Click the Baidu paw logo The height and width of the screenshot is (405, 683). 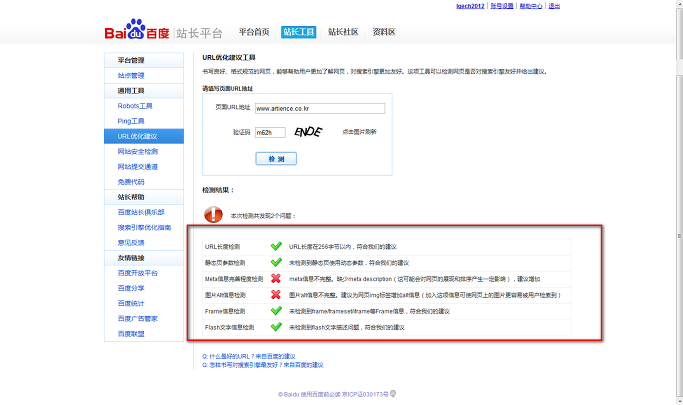(x=135, y=29)
